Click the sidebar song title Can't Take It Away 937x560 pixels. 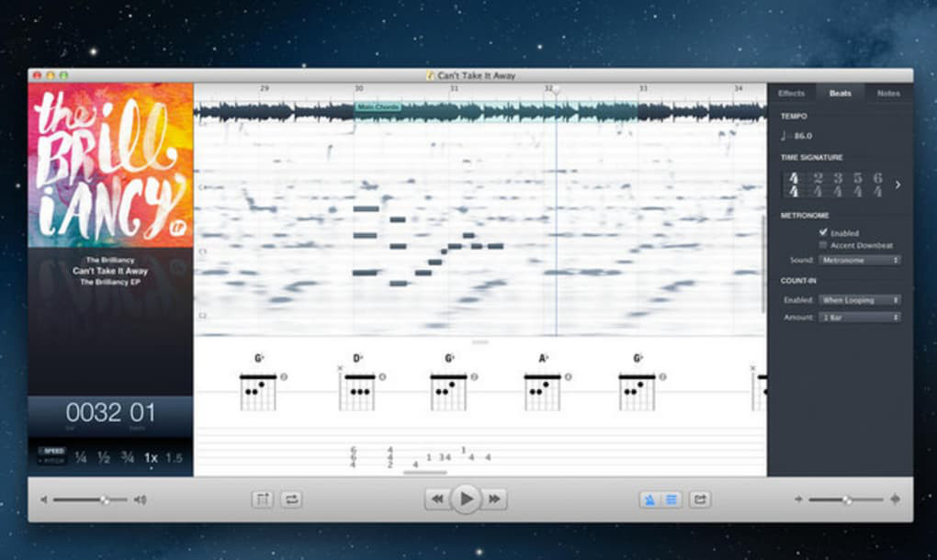pos(110,271)
